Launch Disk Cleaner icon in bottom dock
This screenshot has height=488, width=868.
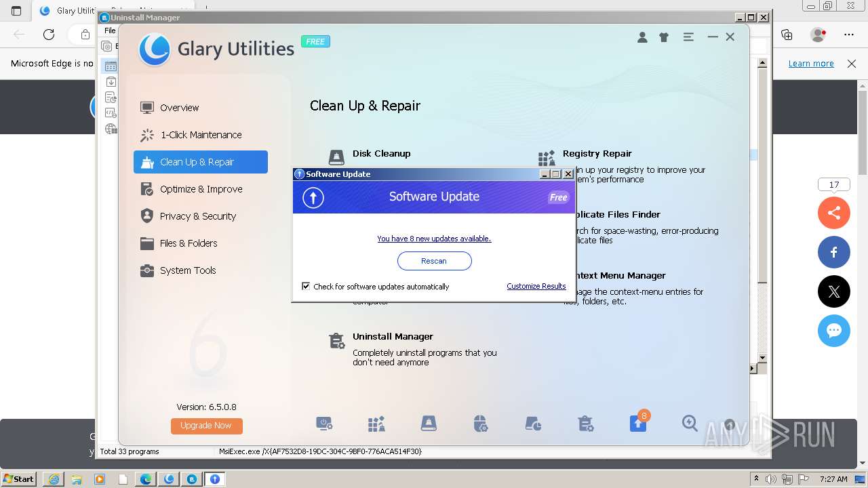[x=429, y=424]
